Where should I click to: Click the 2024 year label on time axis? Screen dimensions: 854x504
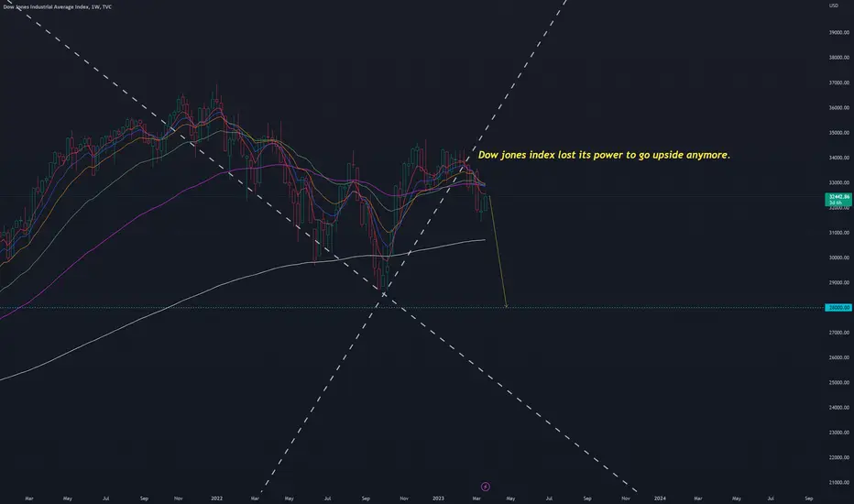[x=660, y=498]
